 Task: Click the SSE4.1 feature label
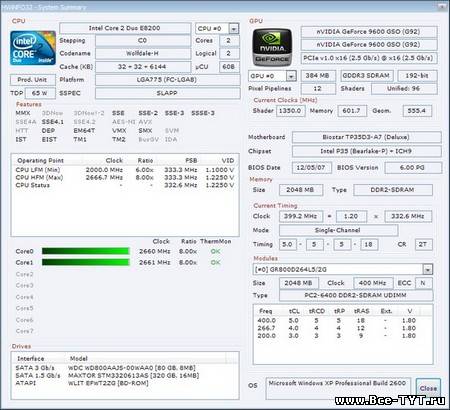coord(53,122)
